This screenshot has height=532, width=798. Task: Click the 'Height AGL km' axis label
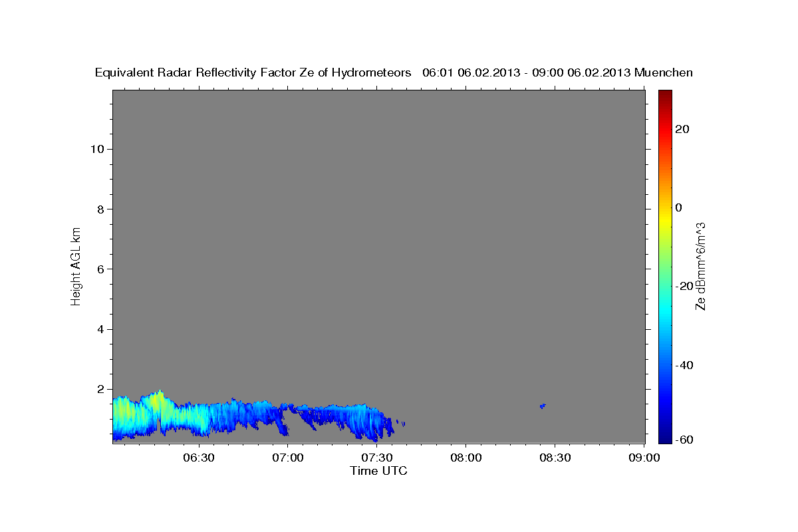pyautogui.click(x=76, y=265)
